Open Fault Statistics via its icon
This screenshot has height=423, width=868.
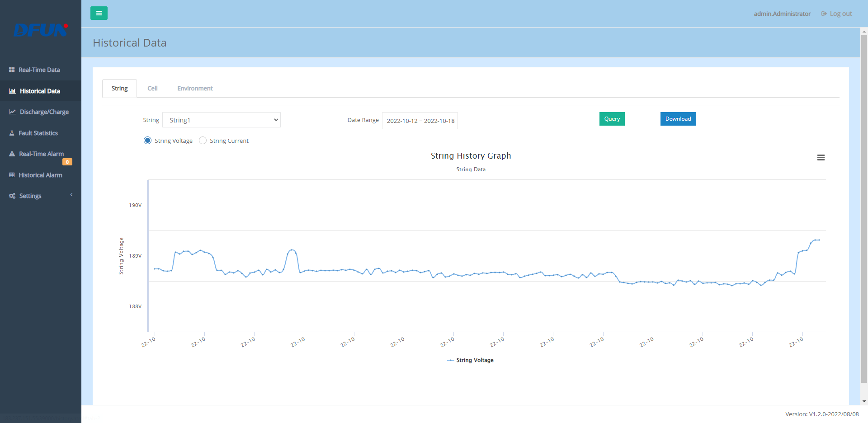pyautogui.click(x=11, y=133)
